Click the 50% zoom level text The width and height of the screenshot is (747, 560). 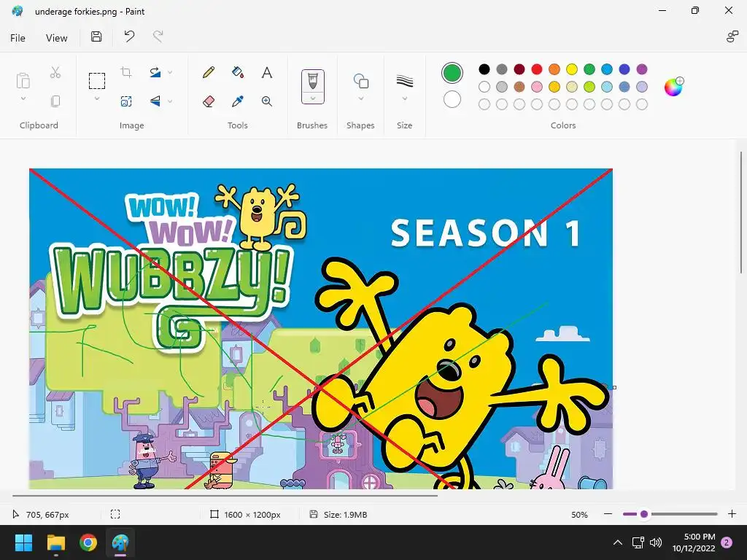(579, 514)
